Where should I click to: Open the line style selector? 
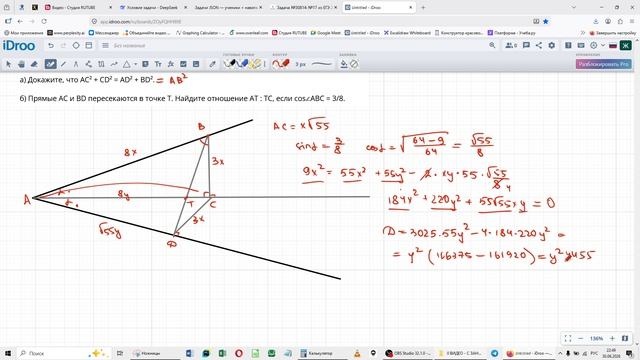322,64
